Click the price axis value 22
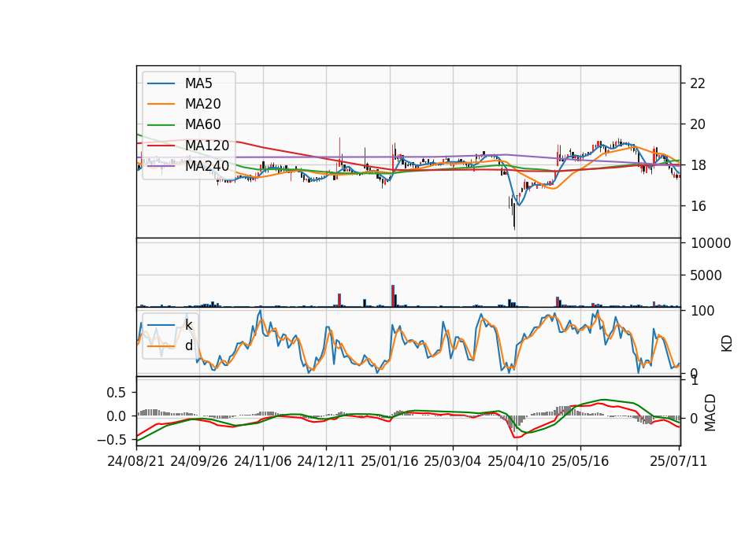 point(698,83)
